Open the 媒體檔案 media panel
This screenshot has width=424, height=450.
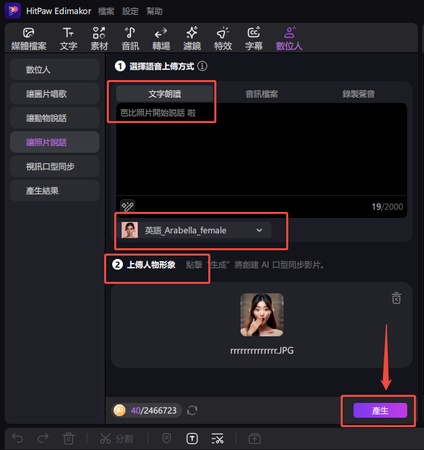29,39
